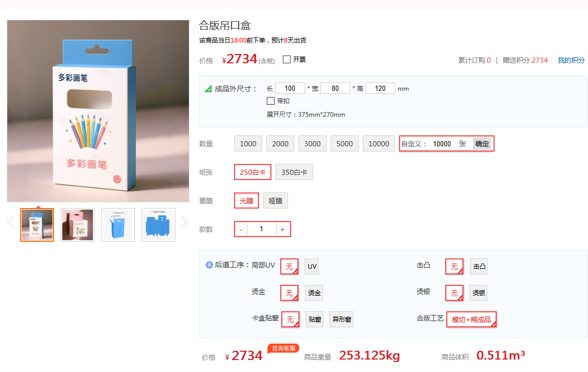Select the UV option for 局部UV
The width and height of the screenshot is (588, 372).
[311, 267]
